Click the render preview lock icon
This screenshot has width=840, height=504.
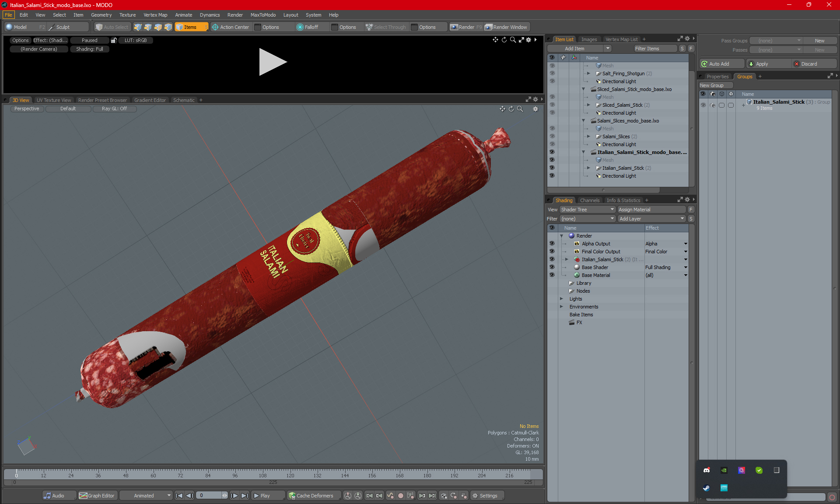click(114, 40)
